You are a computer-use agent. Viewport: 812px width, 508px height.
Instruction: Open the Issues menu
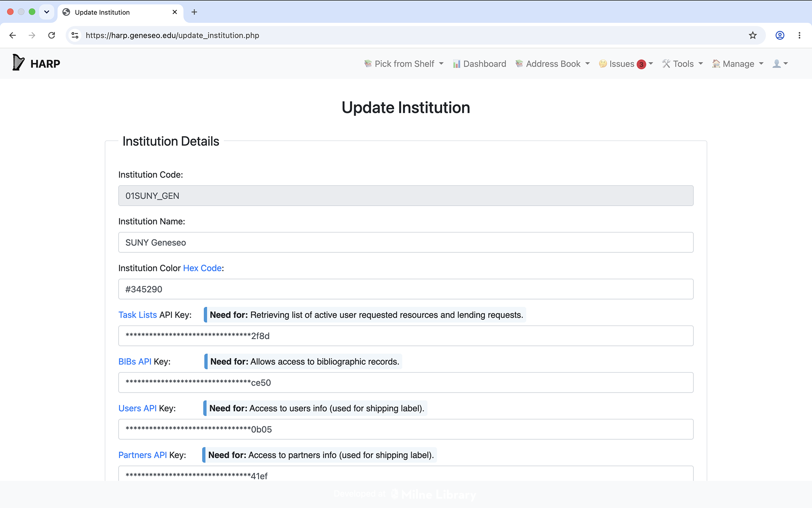tap(626, 64)
